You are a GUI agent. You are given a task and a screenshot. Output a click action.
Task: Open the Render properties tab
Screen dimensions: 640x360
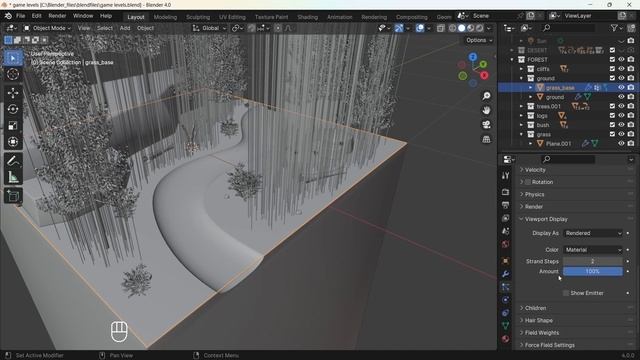point(505,191)
